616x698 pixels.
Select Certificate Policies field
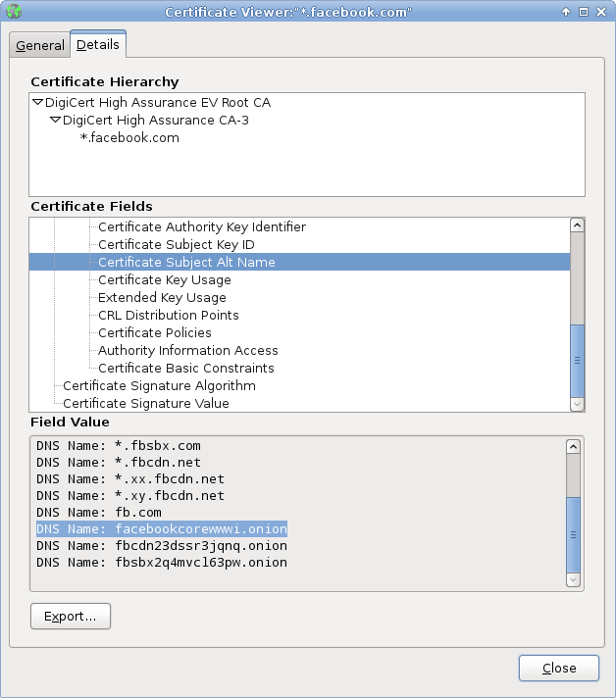[155, 333]
